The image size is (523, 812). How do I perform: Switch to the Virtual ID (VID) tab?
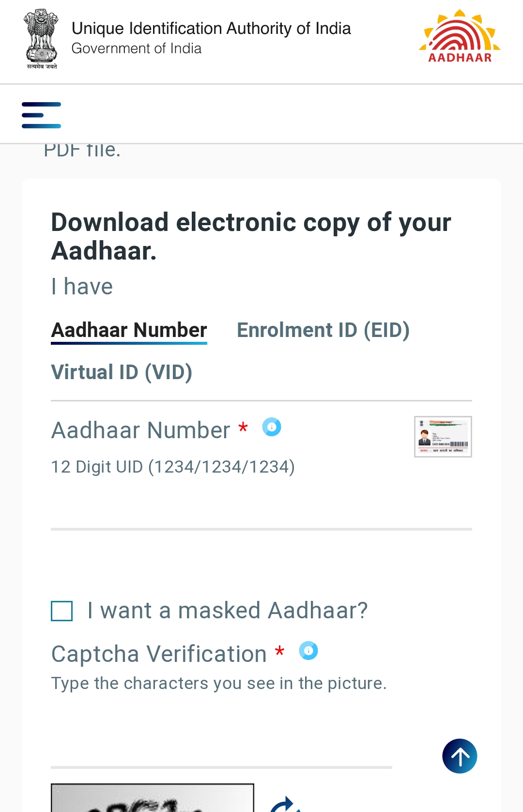[x=122, y=372]
